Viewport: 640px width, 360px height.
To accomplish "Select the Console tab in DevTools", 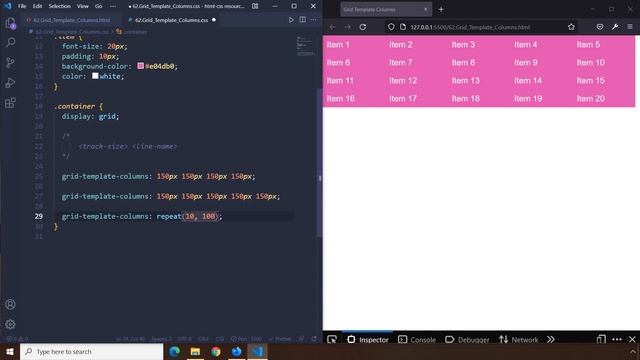I will (x=417, y=340).
